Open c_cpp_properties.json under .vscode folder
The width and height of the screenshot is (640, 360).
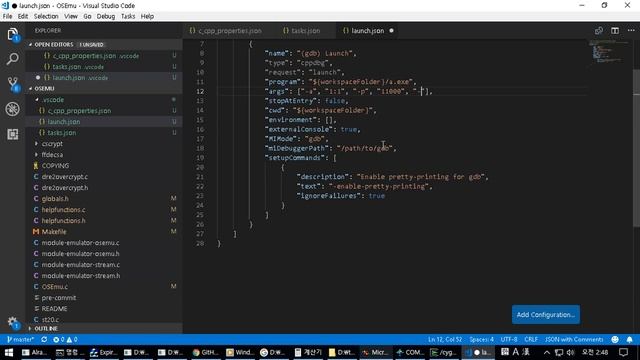[x=104, y=111]
